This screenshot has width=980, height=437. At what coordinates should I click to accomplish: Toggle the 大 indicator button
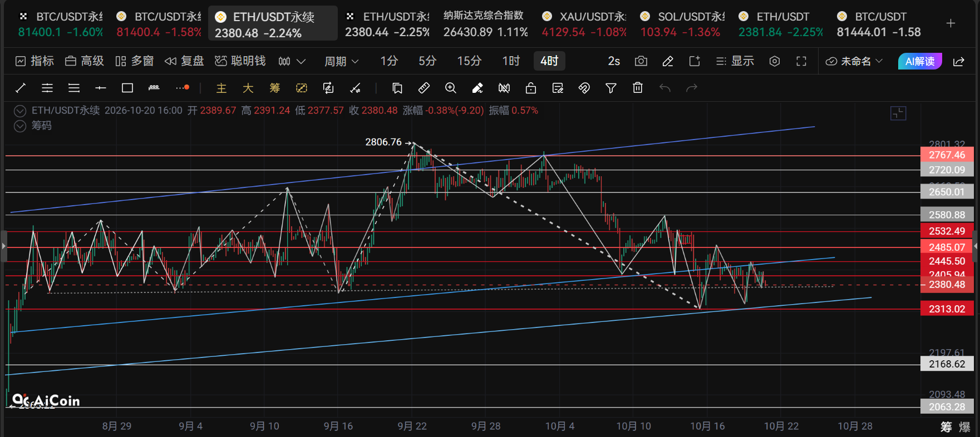pos(248,88)
